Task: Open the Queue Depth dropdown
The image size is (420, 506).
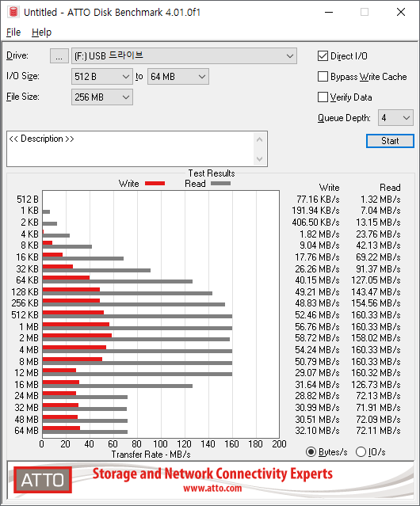Action: coord(395,118)
